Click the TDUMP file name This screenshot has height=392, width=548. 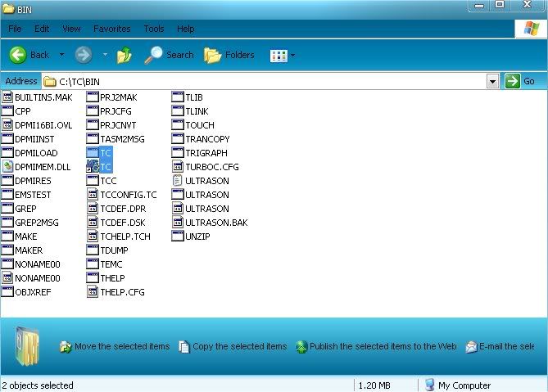(x=114, y=250)
